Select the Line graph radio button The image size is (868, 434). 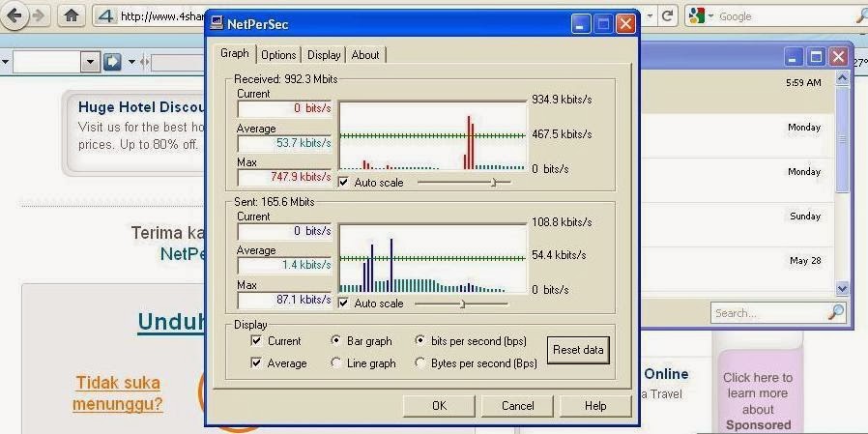tap(335, 363)
